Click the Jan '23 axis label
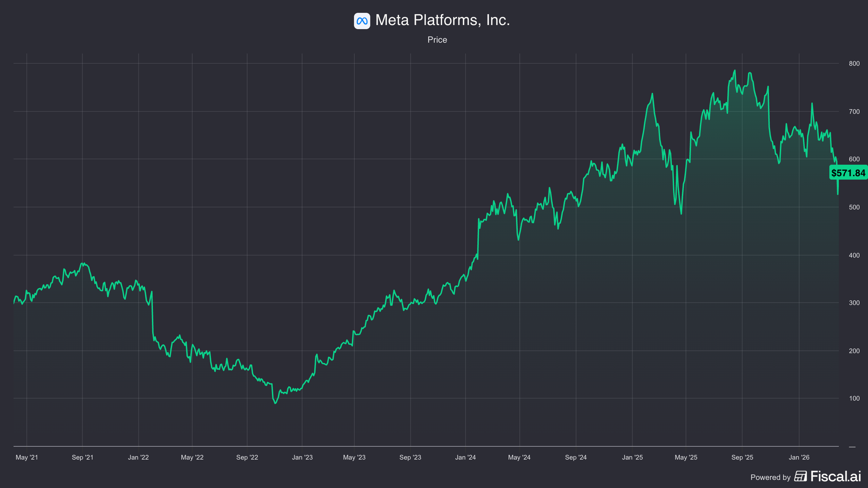This screenshot has height=488, width=868. [x=302, y=457]
